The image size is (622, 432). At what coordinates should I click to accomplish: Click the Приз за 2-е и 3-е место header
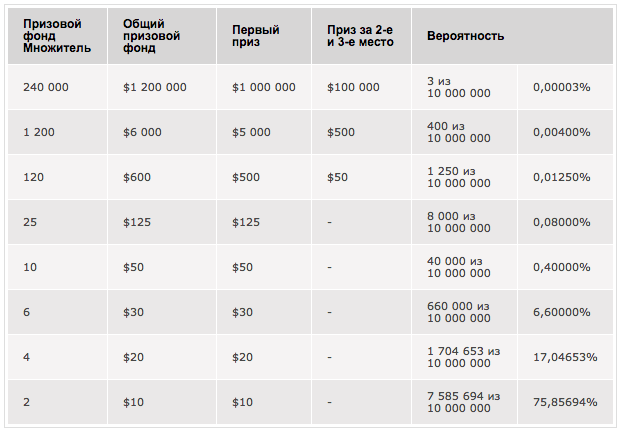361,36
